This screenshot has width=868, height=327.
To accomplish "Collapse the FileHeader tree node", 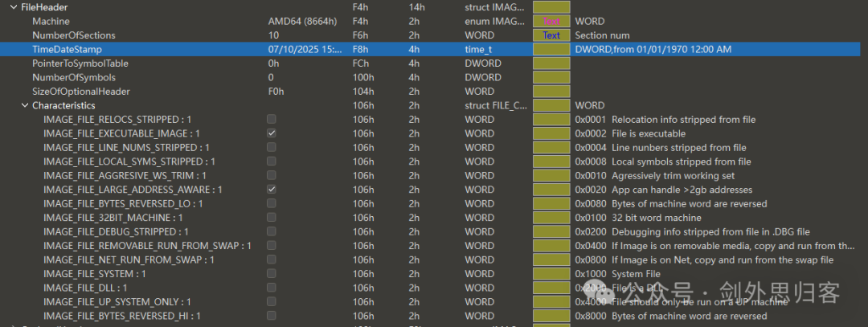I will 14,7.
